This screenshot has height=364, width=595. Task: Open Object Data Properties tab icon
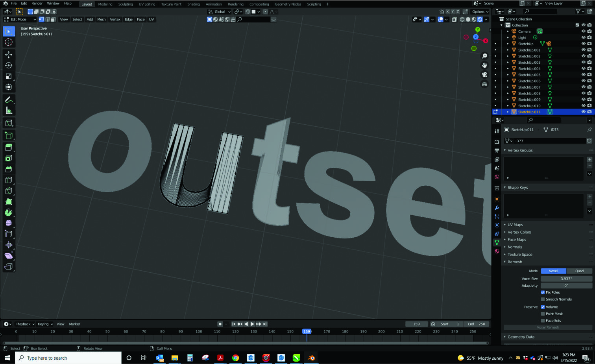pyautogui.click(x=497, y=242)
